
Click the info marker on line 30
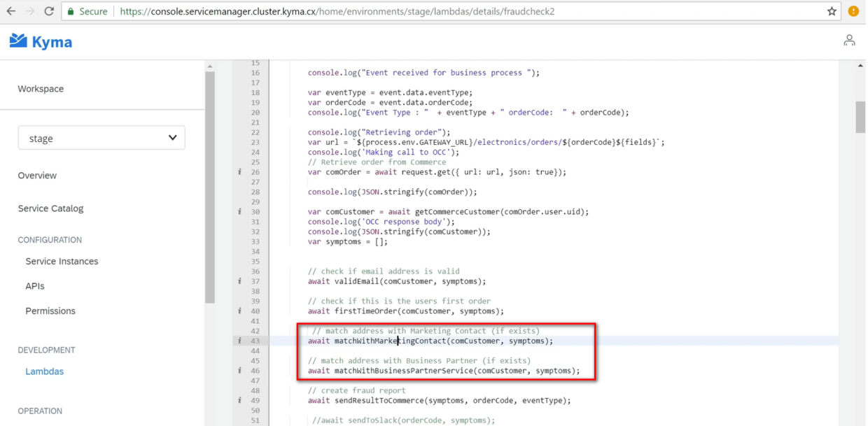(x=239, y=212)
